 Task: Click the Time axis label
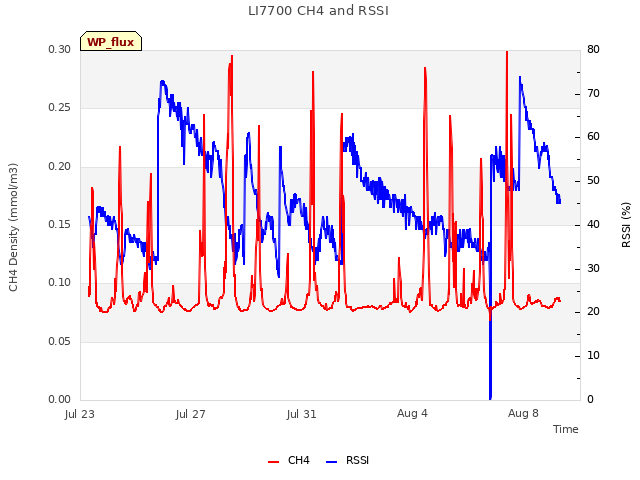click(x=566, y=429)
